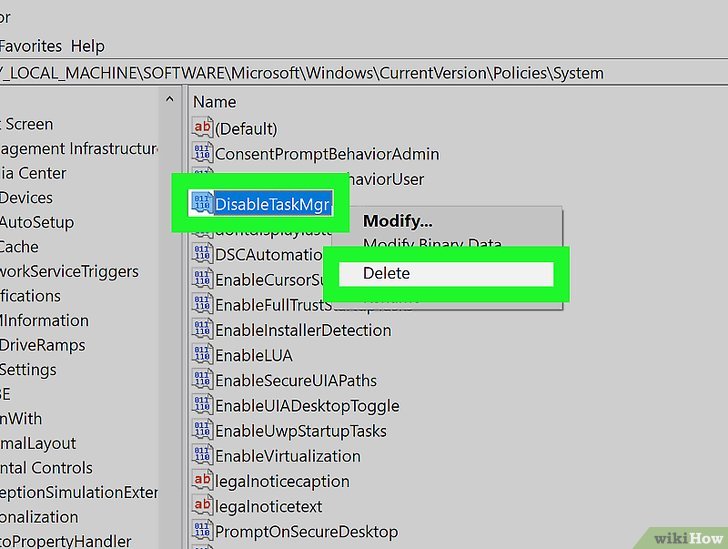Click the EnableCursorSuppression value icon
Image resolution: width=728 pixels, height=549 pixels.
tap(202, 279)
